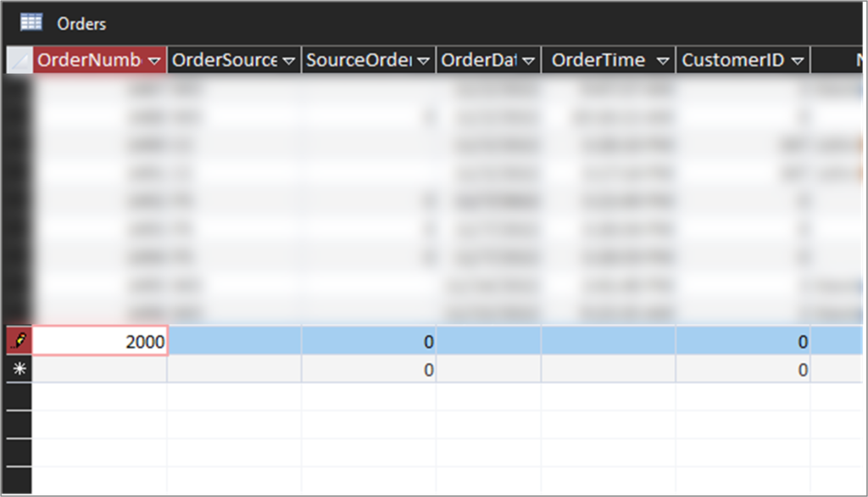
Task: Open the OrderSource filter dropdown
Action: [288, 59]
